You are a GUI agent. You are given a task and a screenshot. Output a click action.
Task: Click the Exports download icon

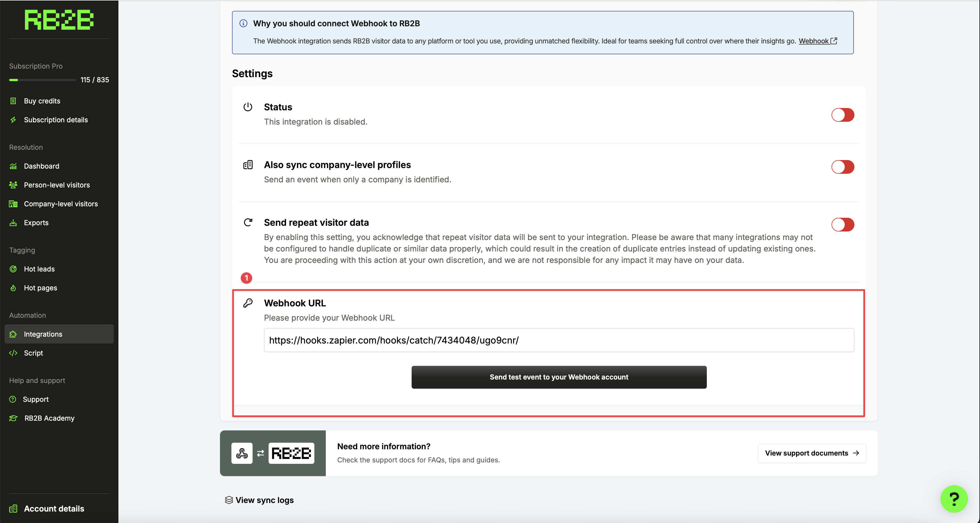(13, 223)
